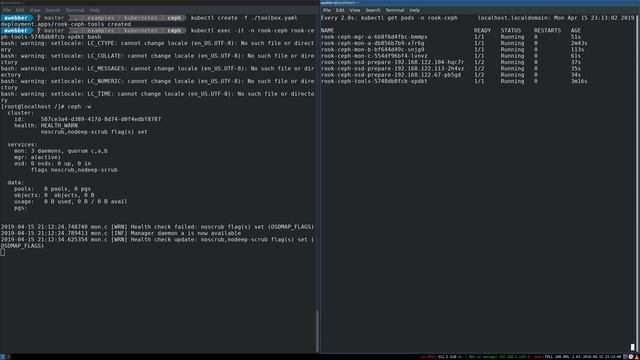The height and width of the screenshot is (360, 640).
Task: Click the 'Manager daemon a is now available' log
Action: click(186, 233)
